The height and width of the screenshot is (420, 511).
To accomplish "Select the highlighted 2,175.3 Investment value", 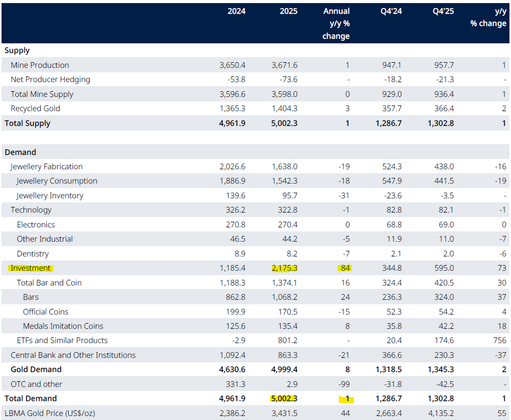I will [285, 268].
